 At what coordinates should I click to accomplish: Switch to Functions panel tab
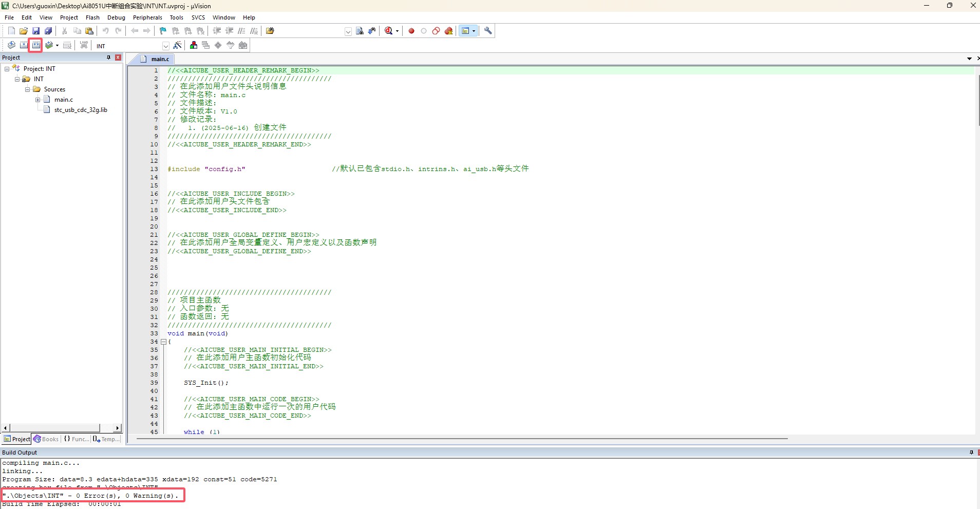tap(76, 439)
